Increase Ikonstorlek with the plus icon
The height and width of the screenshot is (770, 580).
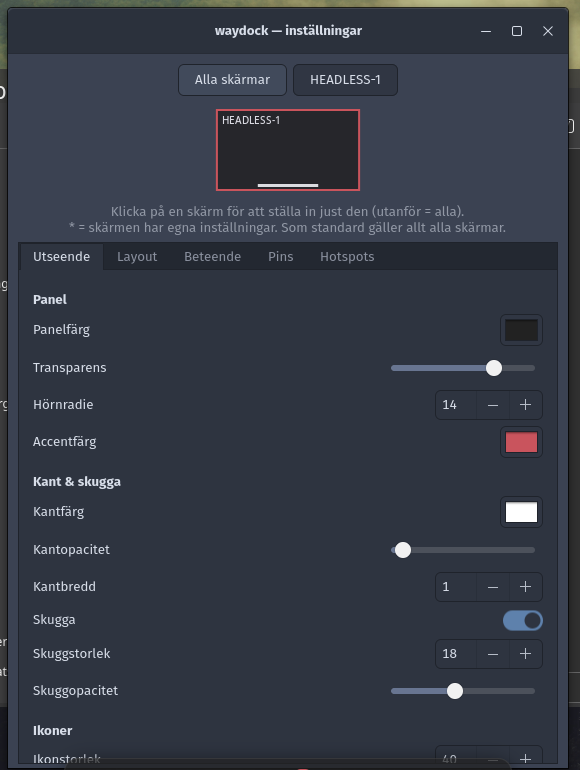(x=525, y=758)
